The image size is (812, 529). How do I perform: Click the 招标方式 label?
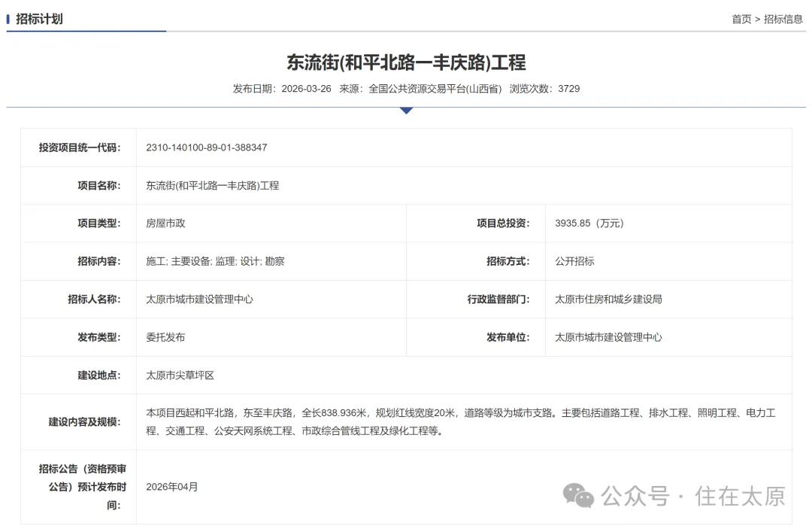pyautogui.click(x=508, y=261)
